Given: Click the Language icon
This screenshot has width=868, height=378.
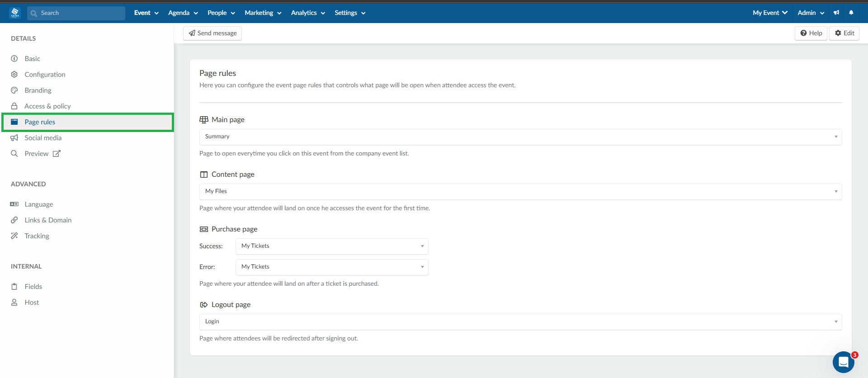Looking at the screenshot, I should tap(14, 204).
